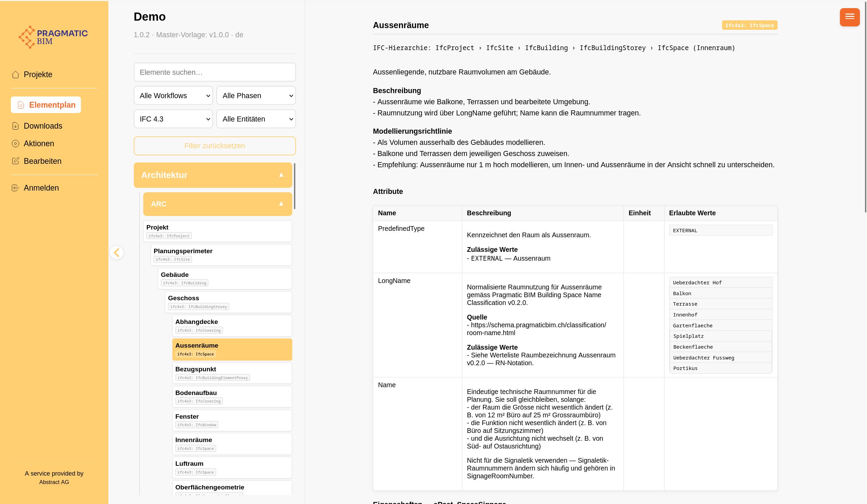867x504 pixels.
Task: Click the login icon beside Anmelden
Action: [x=16, y=188]
